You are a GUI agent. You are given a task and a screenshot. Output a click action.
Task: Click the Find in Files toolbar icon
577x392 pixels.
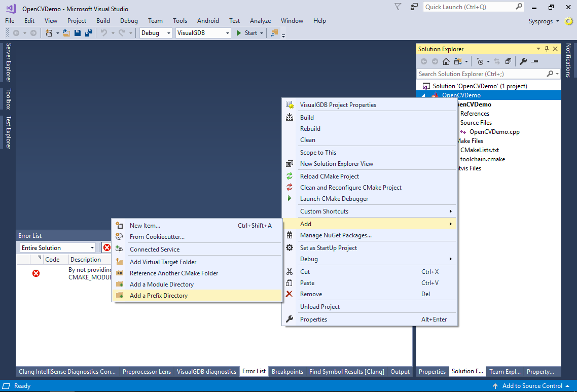274,33
